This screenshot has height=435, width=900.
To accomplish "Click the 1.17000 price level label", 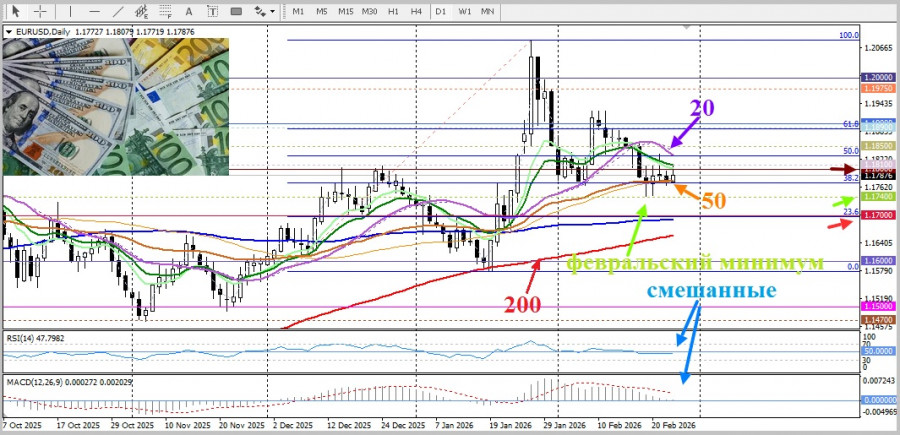I will tap(878, 215).
